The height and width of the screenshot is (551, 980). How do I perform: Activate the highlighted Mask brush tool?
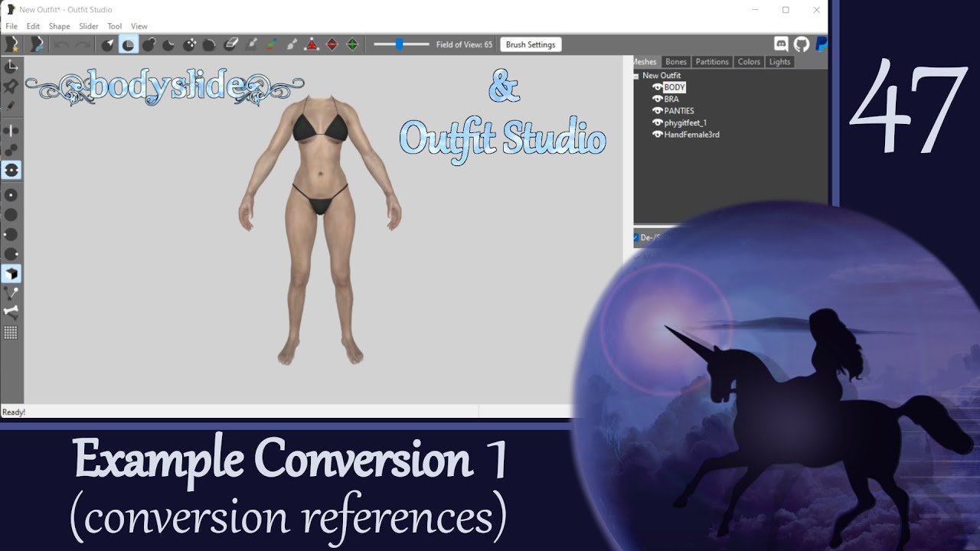128,44
